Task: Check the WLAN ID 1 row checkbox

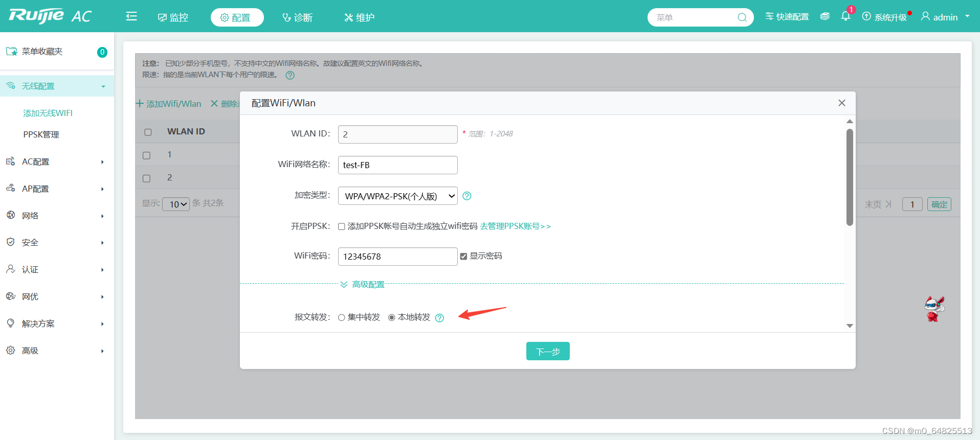Action: [x=147, y=155]
